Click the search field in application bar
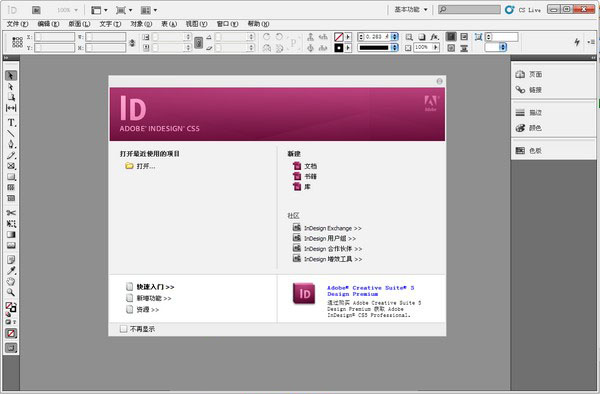This screenshot has height=394, width=600. [470, 9]
